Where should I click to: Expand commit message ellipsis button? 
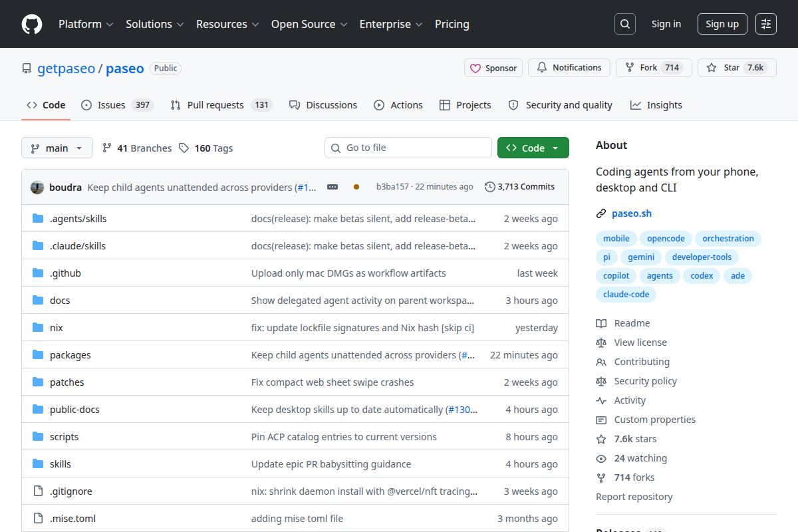point(332,187)
